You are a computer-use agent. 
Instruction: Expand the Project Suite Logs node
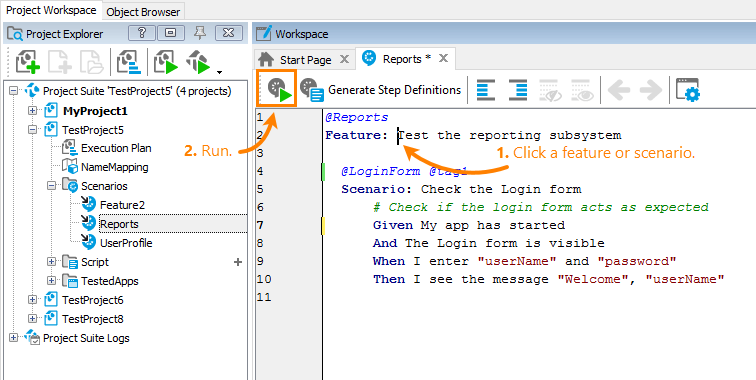pos(14,338)
